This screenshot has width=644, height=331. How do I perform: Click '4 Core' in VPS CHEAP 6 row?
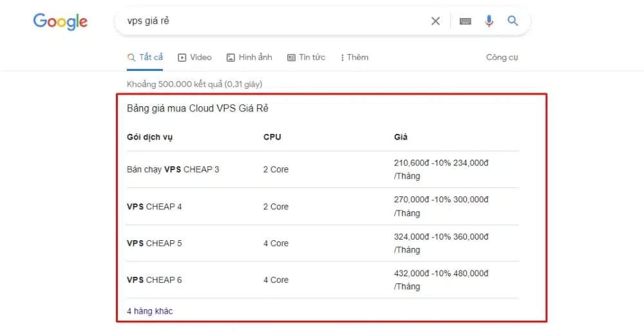click(276, 280)
